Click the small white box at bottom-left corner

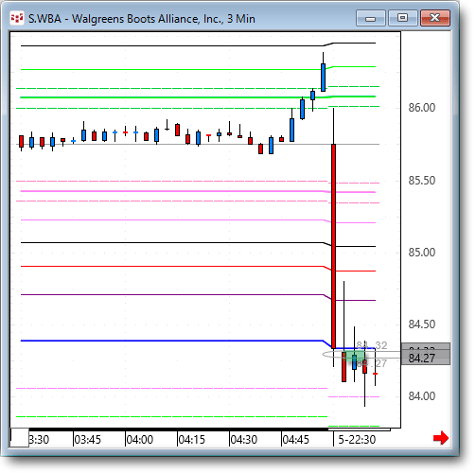coord(20,437)
